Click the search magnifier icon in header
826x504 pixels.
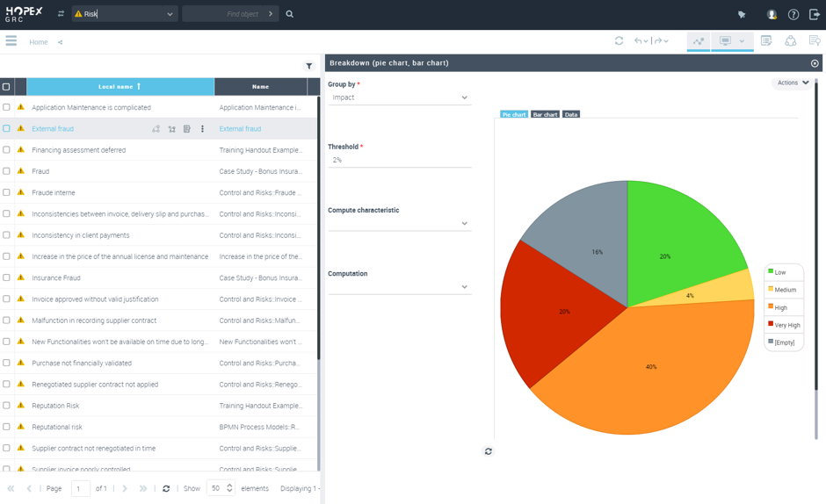click(290, 14)
